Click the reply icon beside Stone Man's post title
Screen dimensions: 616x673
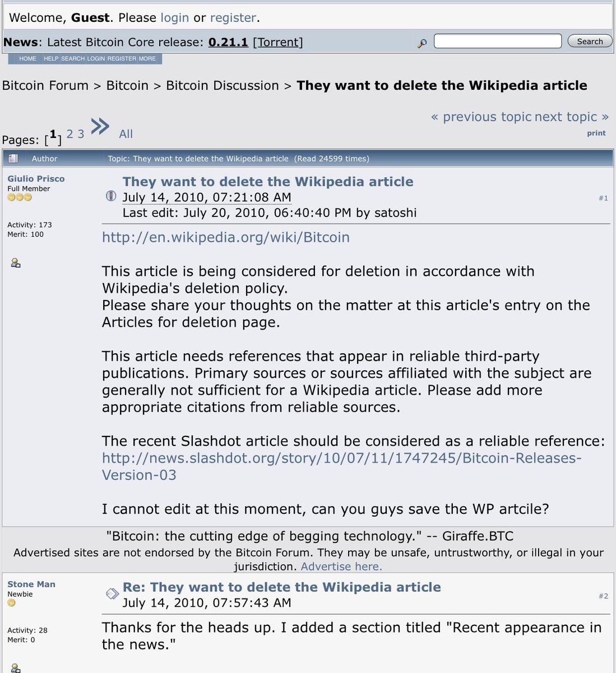coord(112,593)
